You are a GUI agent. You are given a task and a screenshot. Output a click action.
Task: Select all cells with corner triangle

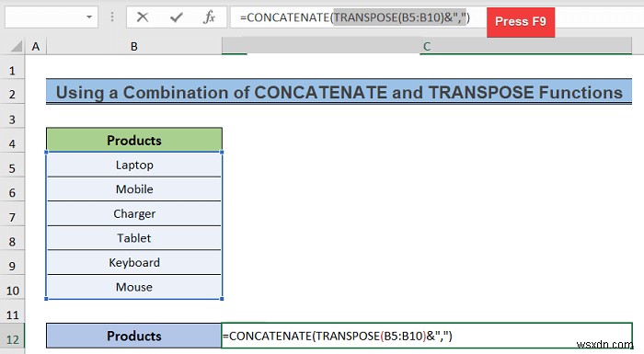pyautogui.click(x=16, y=46)
